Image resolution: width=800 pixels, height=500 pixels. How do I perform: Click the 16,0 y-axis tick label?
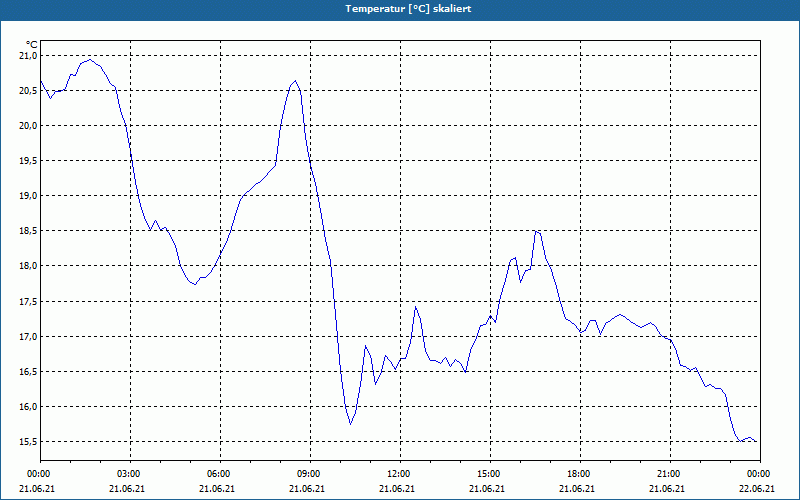[29, 407]
